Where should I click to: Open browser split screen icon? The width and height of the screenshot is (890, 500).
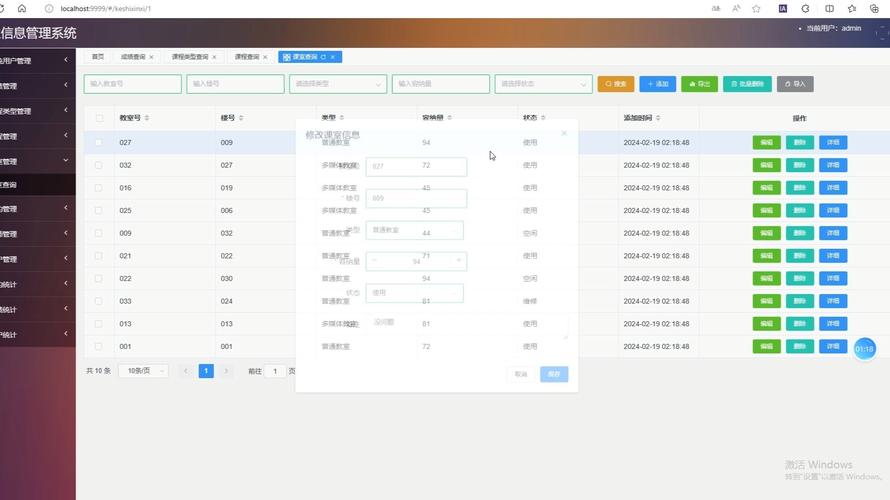click(x=829, y=9)
